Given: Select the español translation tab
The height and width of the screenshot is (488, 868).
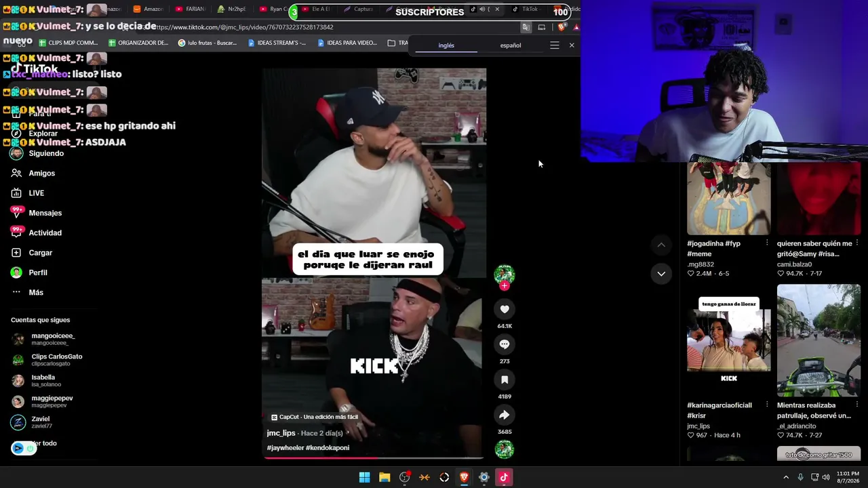Looking at the screenshot, I should (x=511, y=45).
